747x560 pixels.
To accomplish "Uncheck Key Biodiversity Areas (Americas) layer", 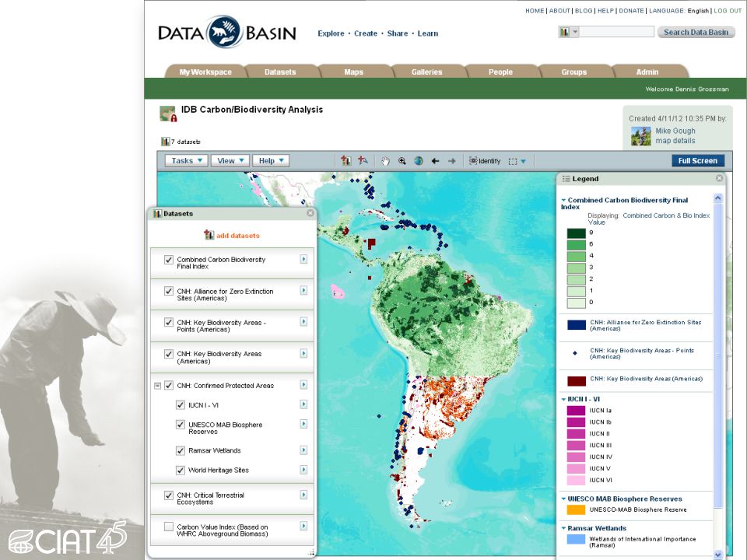I will pyautogui.click(x=169, y=354).
